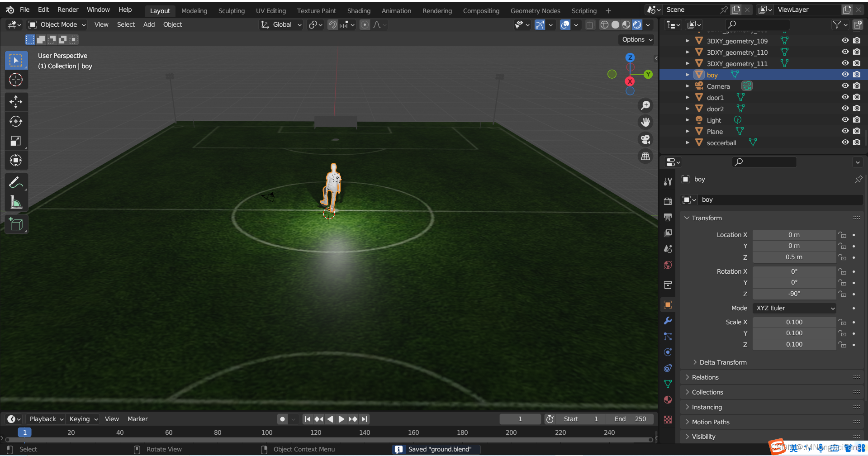
Task: Open the Scene properties tab
Action: 668,249
